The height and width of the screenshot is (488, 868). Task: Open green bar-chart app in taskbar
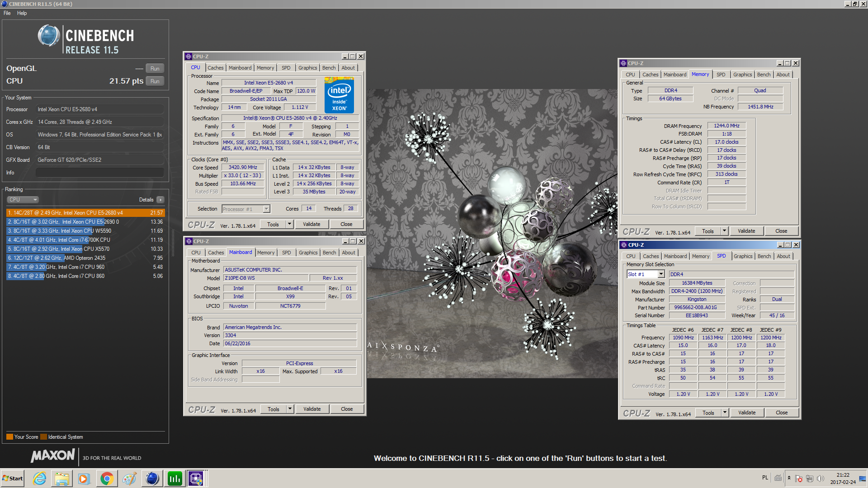click(175, 479)
